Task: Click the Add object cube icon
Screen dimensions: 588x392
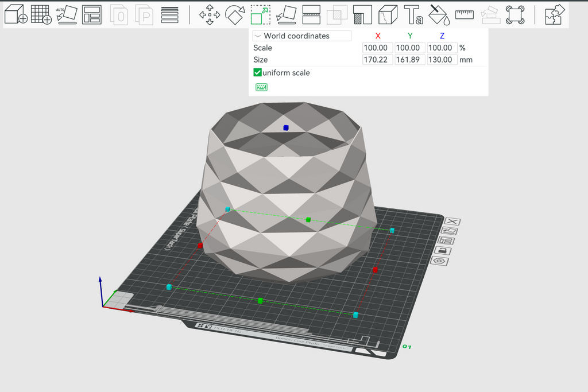Action: [16, 14]
